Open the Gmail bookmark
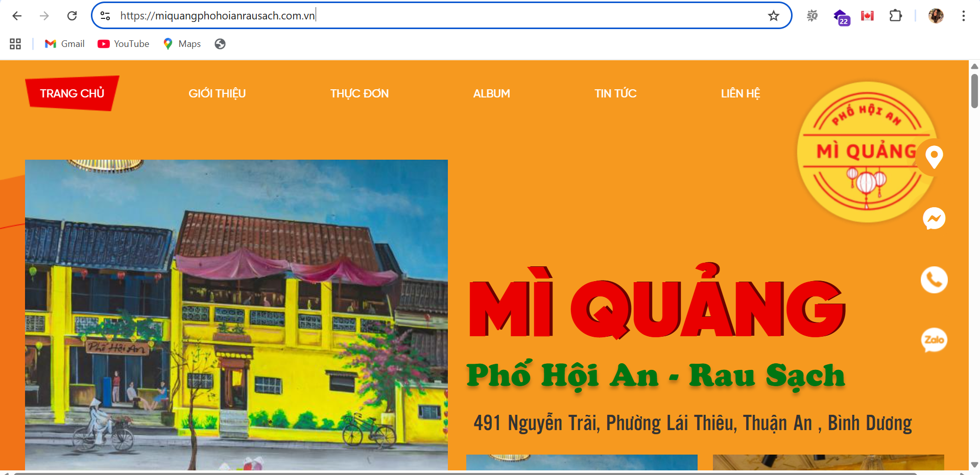980x475 pixels. tap(65, 44)
